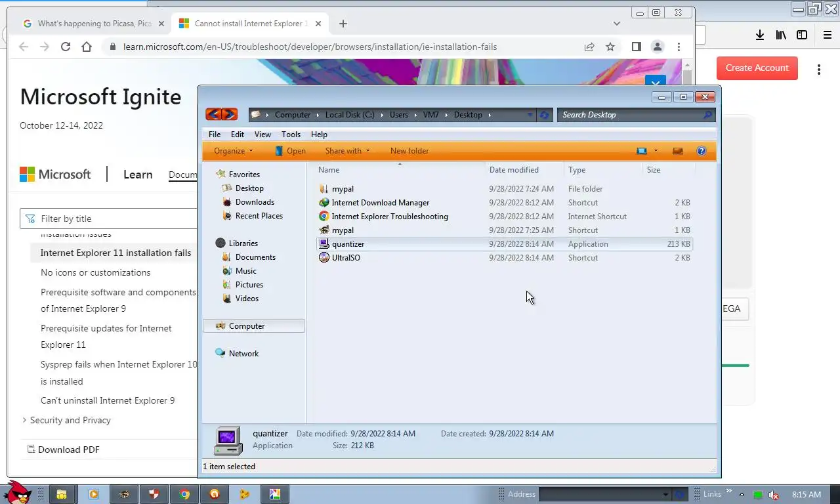The image size is (840, 504).
Task: Open the Download PDF link
Action: [x=64, y=450]
